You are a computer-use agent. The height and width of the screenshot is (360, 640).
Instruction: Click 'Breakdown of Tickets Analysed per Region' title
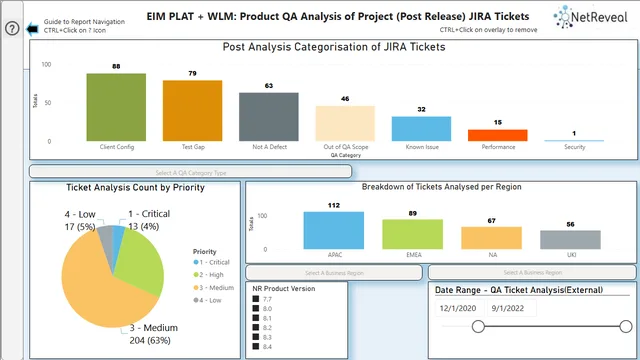pos(441,187)
